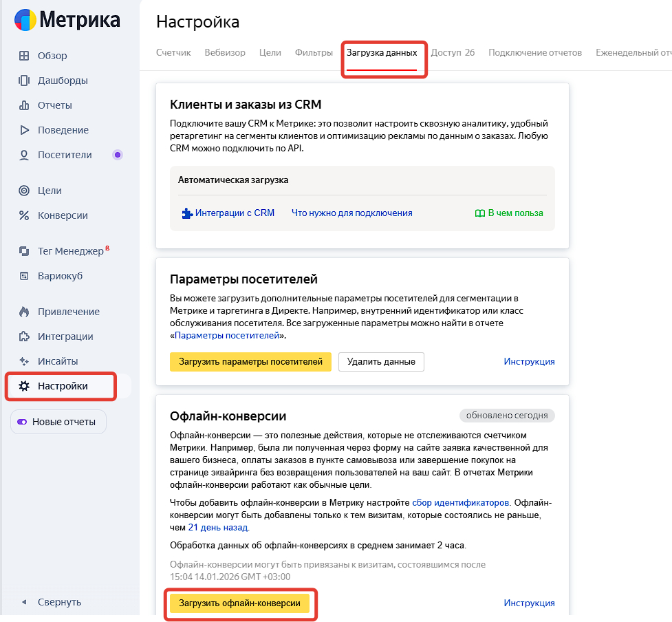Click the Привлечение flame icon
This screenshot has width=672, height=622.
click(x=24, y=312)
